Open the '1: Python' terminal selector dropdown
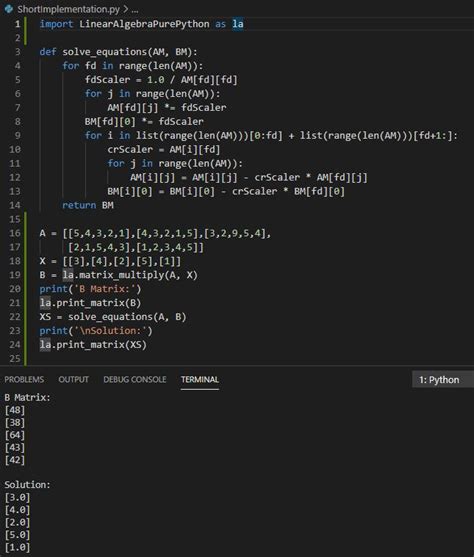This screenshot has height=557, width=474. pos(443,380)
